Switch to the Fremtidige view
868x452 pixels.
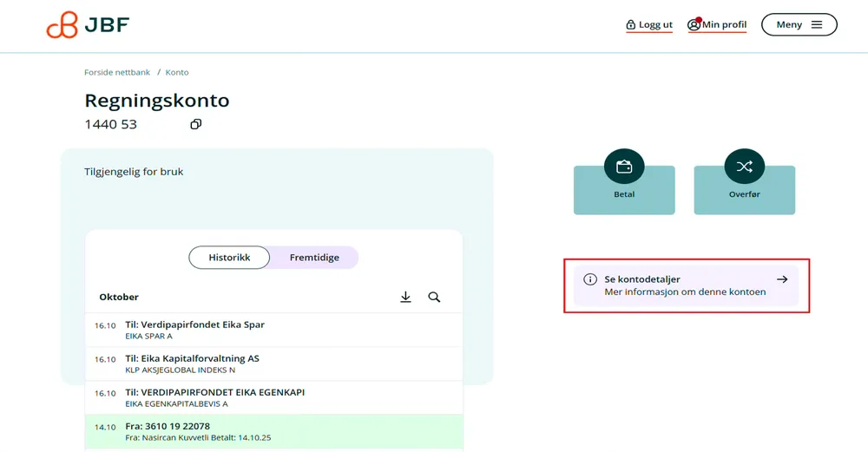tap(314, 258)
